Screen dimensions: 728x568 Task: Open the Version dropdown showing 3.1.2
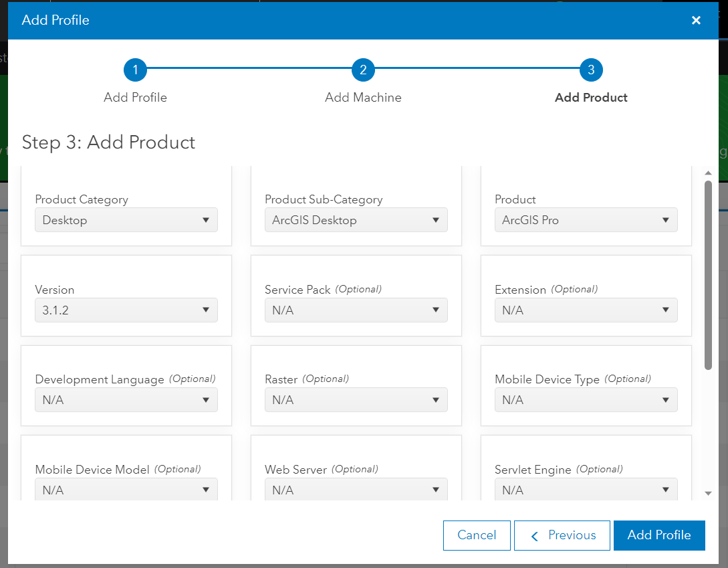pyautogui.click(x=126, y=310)
